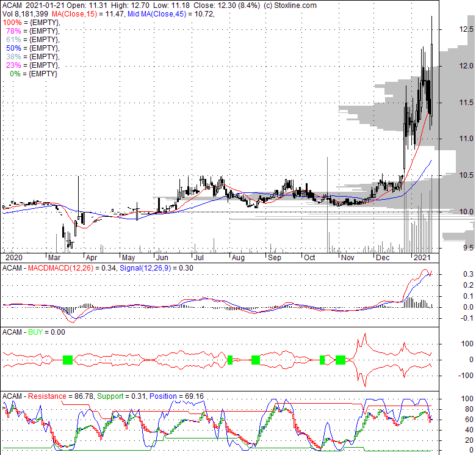Click the 0.3 MACD axis label

[x=468, y=274]
